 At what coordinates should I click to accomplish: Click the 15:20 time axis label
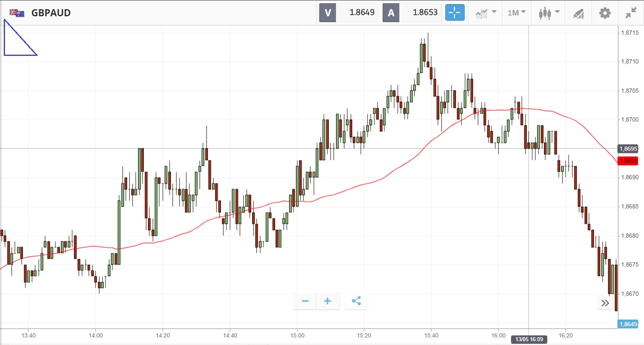364,335
